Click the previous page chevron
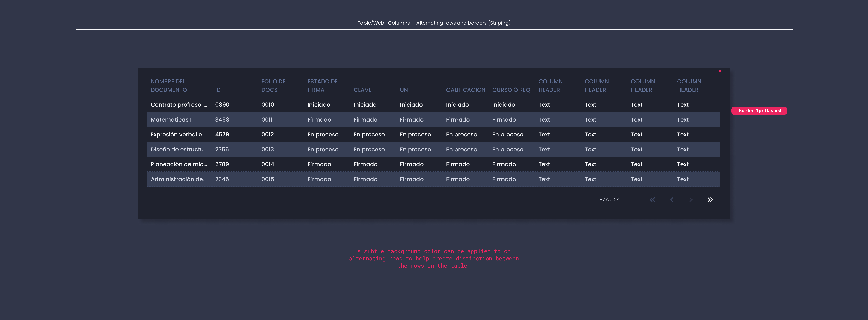 click(x=672, y=199)
